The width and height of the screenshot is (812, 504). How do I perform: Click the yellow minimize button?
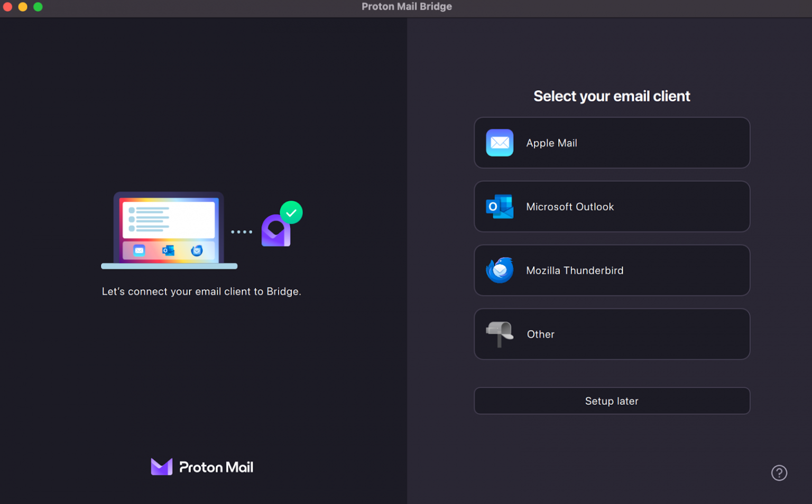point(22,7)
